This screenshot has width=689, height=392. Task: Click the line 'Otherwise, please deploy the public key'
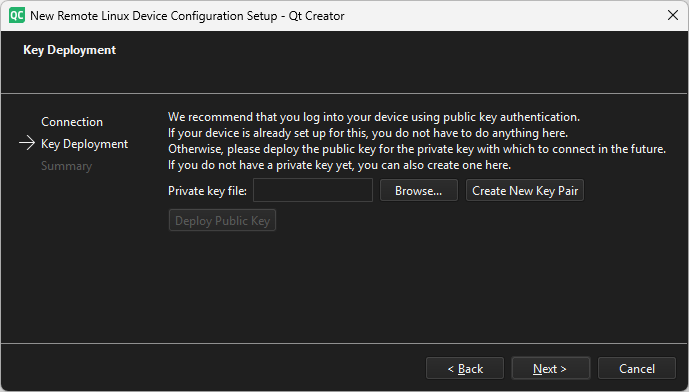pos(417,149)
